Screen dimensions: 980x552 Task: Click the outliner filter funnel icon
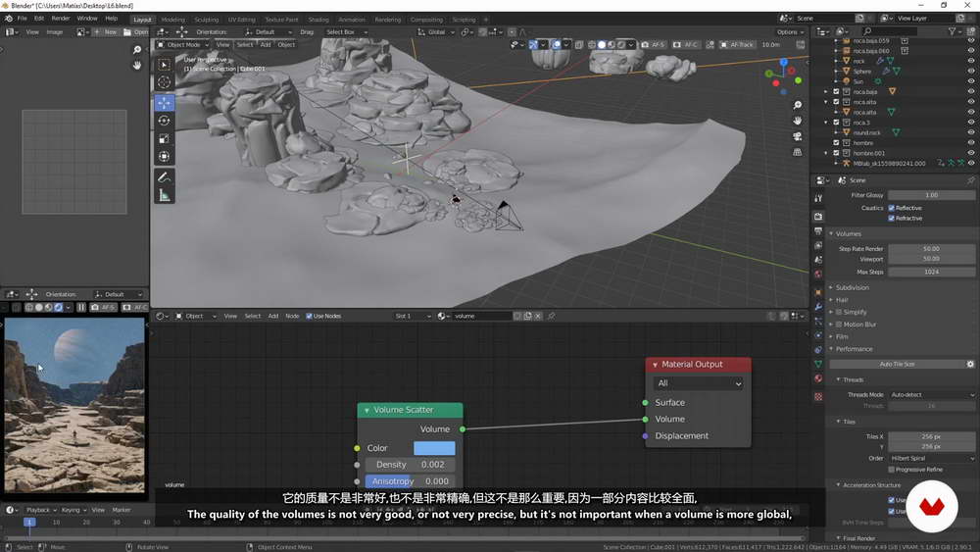(x=952, y=31)
